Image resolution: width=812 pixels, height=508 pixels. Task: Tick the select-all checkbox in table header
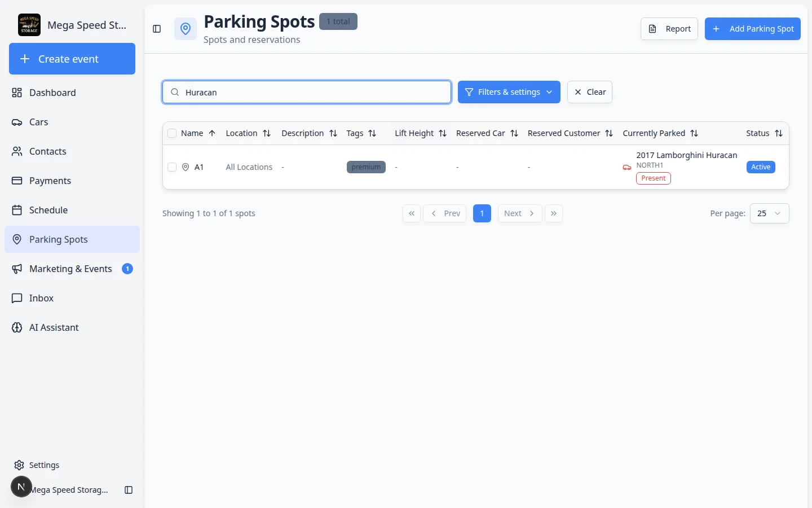click(172, 133)
